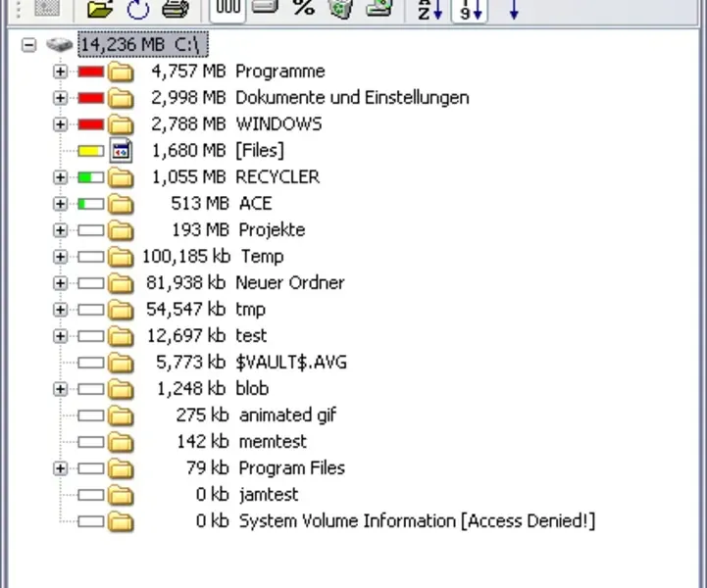Select the '1,680 MB [Files]' row text
707x588 pixels.
(x=219, y=151)
